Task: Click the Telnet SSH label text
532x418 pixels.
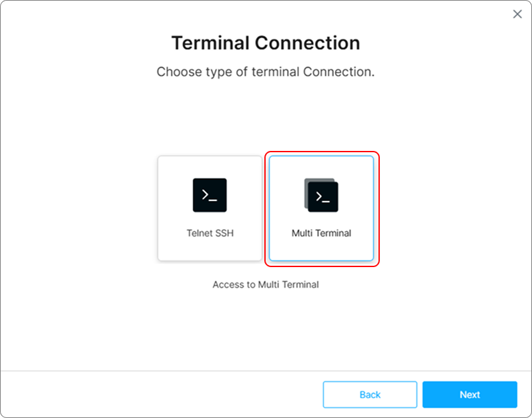Action: coord(210,234)
